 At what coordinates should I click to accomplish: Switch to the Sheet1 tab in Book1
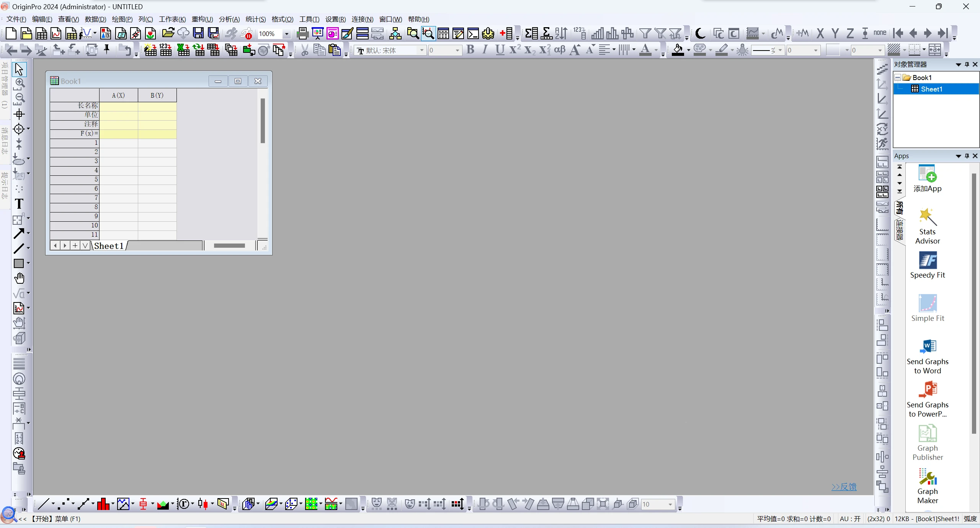tap(109, 245)
